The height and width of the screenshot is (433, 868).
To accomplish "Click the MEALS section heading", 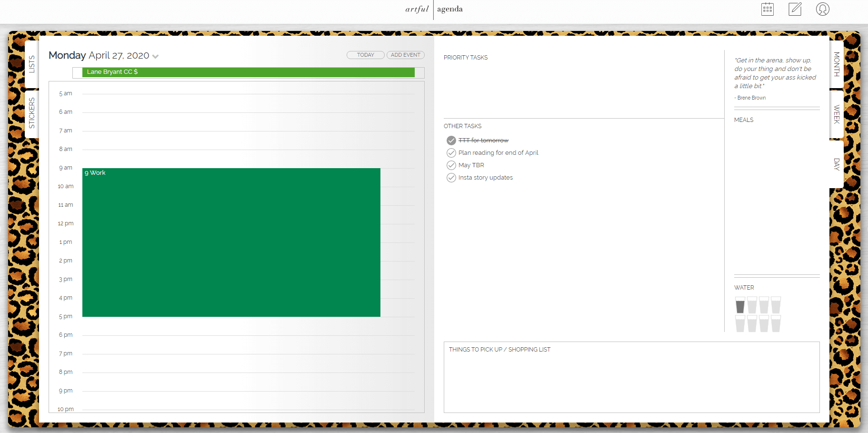I will [x=744, y=120].
